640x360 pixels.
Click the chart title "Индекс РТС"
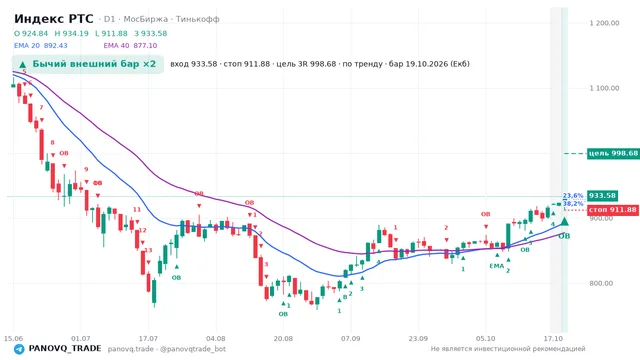pyautogui.click(x=53, y=19)
